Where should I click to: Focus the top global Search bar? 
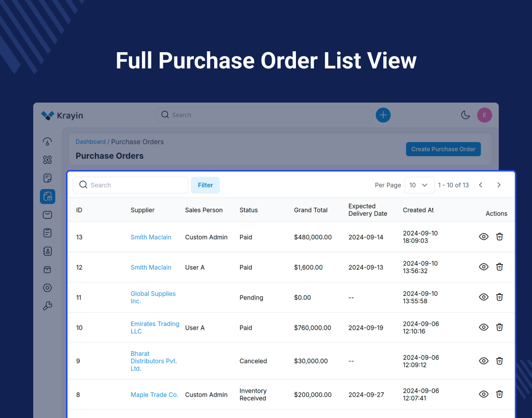click(x=264, y=115)
